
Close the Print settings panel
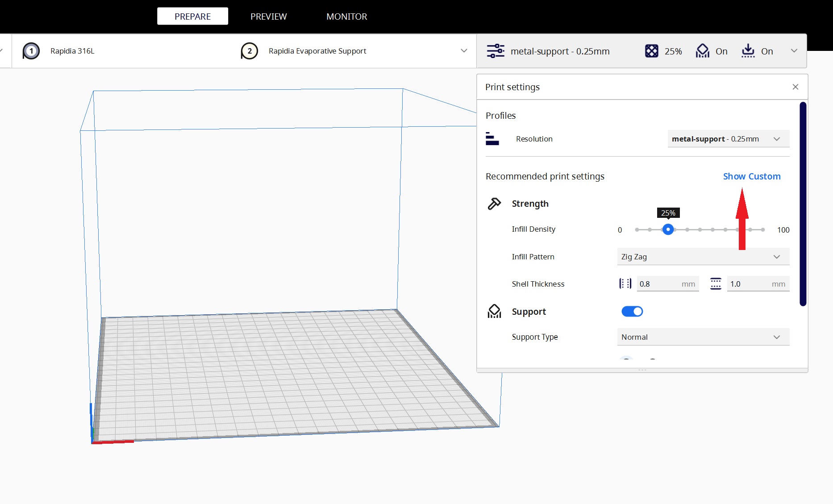coord(795,87)
